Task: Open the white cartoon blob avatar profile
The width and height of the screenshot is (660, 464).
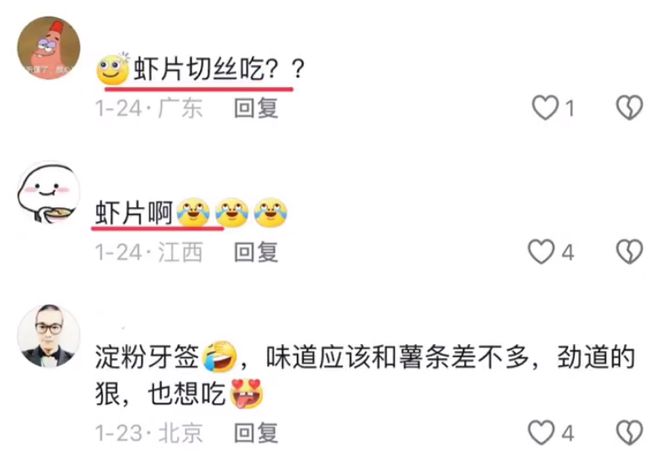Action: (48, 192)
